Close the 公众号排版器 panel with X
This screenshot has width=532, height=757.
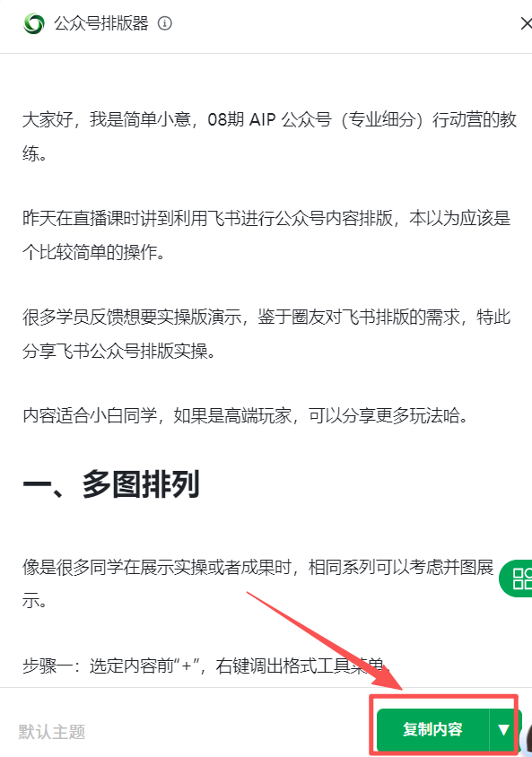click(x=526, y=23)
